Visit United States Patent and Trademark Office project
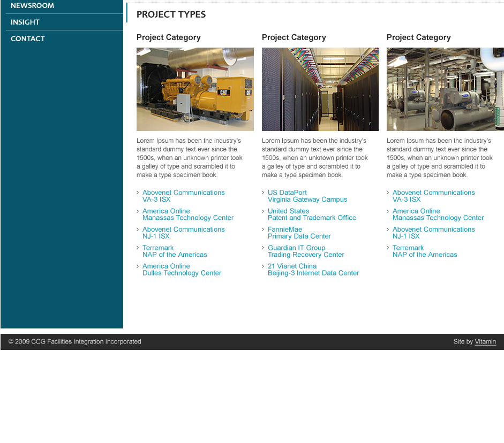 coord(312,215)
